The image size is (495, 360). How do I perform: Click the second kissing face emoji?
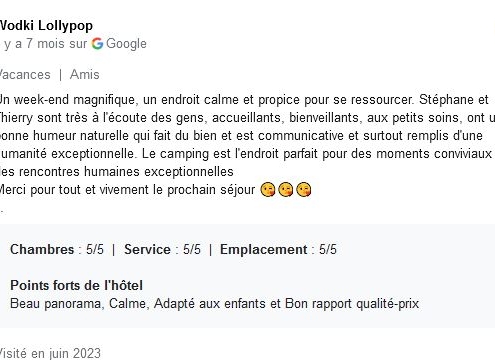286,190
